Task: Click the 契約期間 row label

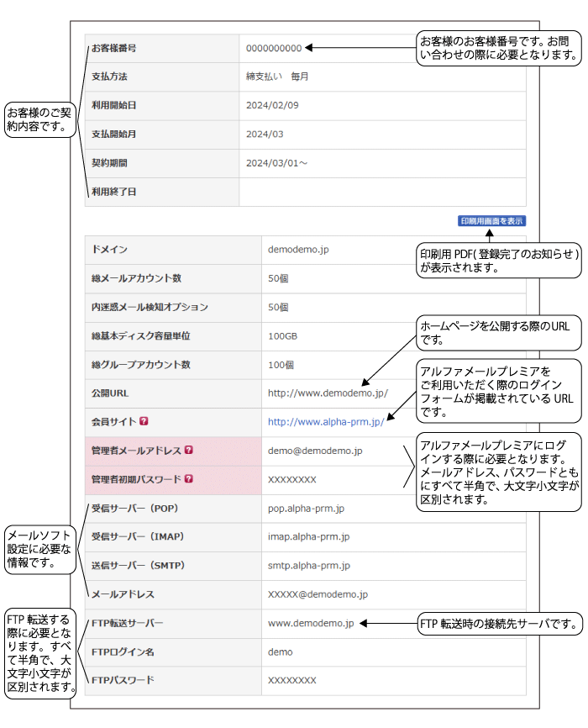Action: coord(109,163)
